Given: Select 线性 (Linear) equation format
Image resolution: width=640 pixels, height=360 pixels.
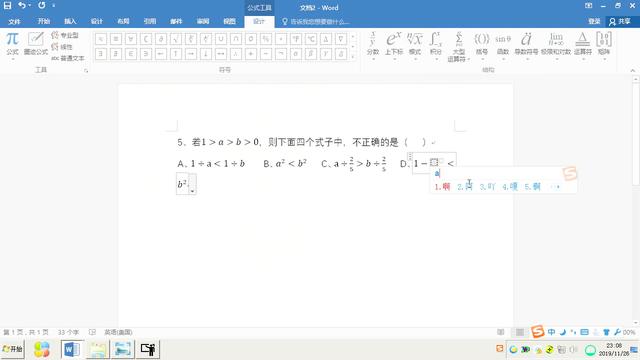Looking at the screenshot, I should [62, 47].
